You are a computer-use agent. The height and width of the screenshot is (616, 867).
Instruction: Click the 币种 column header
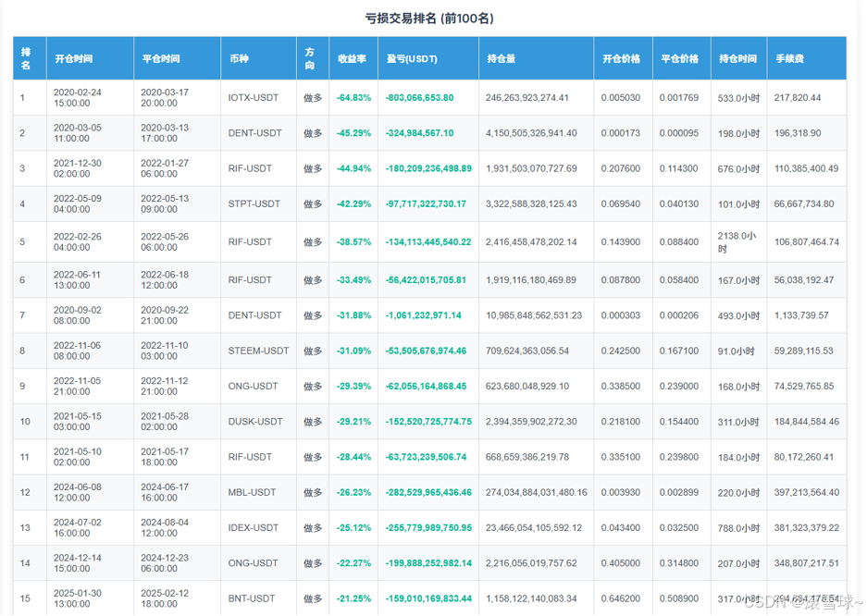[259, 58]
